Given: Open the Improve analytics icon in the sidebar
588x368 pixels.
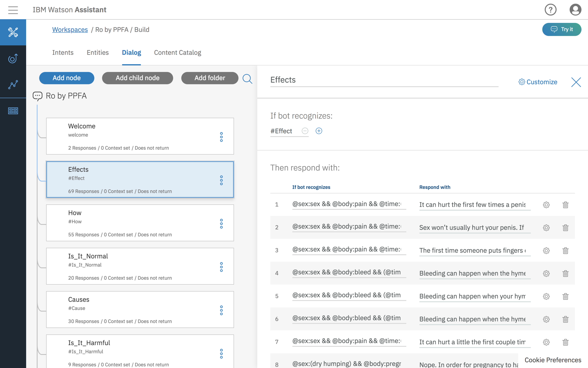Looking at the screenshot, I should click(x=13, y=85).
